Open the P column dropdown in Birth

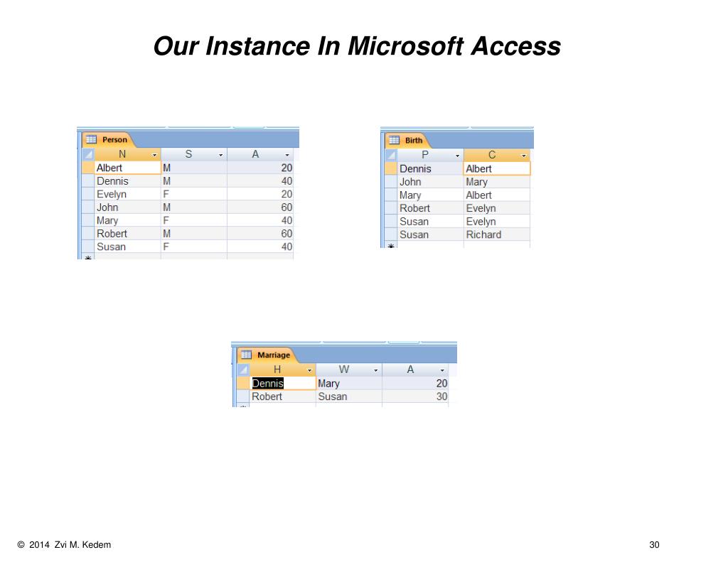pyautogui.click(x=457, y=156)
